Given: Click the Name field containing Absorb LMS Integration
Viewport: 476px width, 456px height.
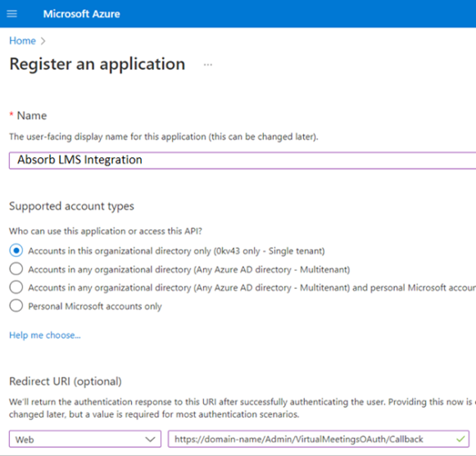Looking at the screenshot, I should [243, 160].
